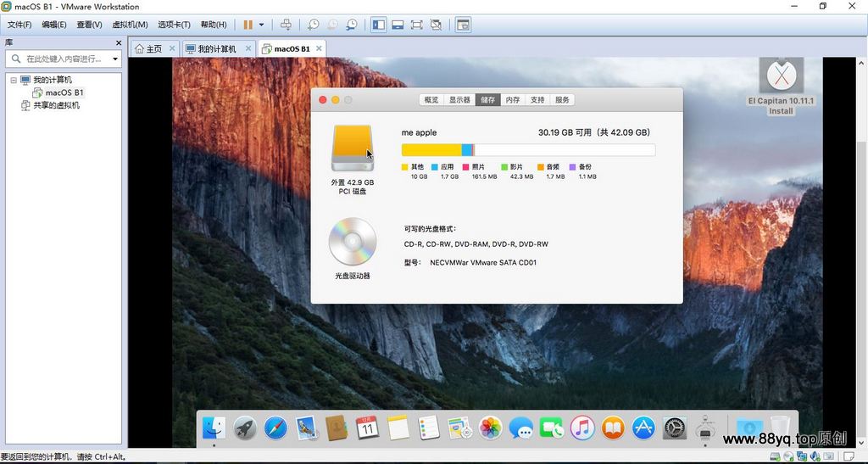Click the storage usage bar for me apple

pos(528,149)
